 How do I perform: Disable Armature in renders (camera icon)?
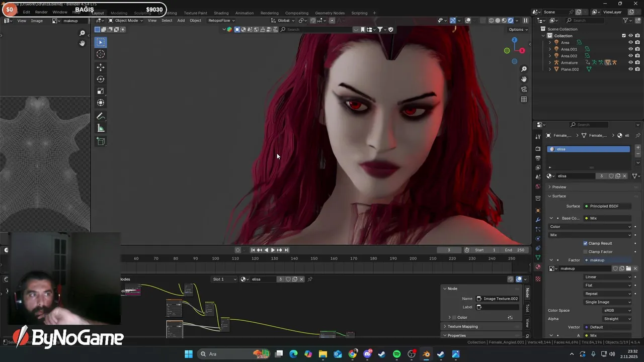coord(637,62)
